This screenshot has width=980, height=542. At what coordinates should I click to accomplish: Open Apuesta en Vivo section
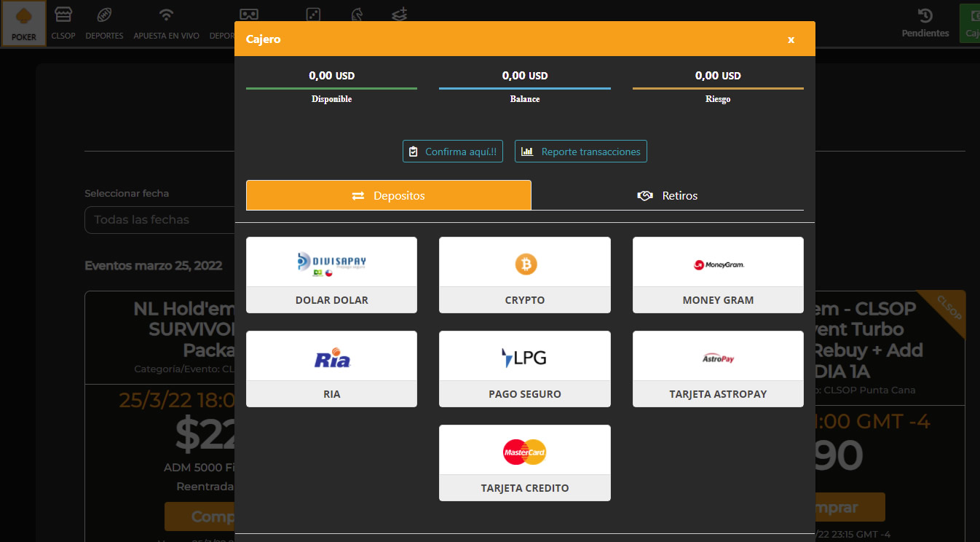pos(167,24)
